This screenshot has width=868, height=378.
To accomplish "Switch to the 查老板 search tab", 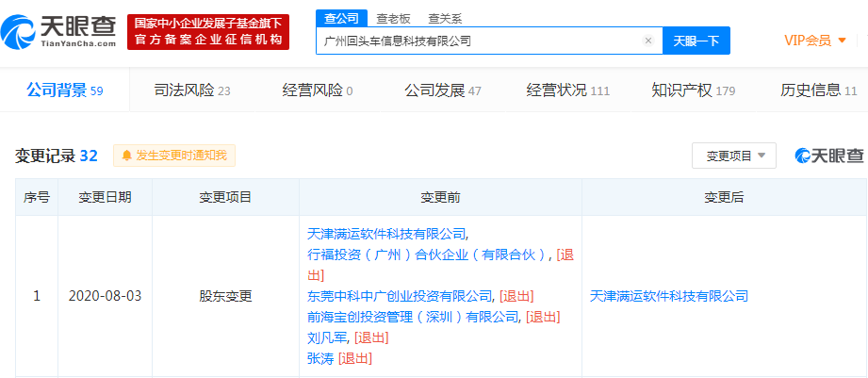I will pos(394,19).
